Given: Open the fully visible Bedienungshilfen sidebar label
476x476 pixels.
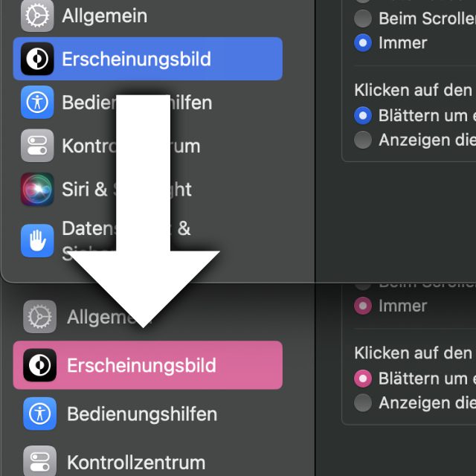Looking at the screenshot, I should (x=142, y=414).
